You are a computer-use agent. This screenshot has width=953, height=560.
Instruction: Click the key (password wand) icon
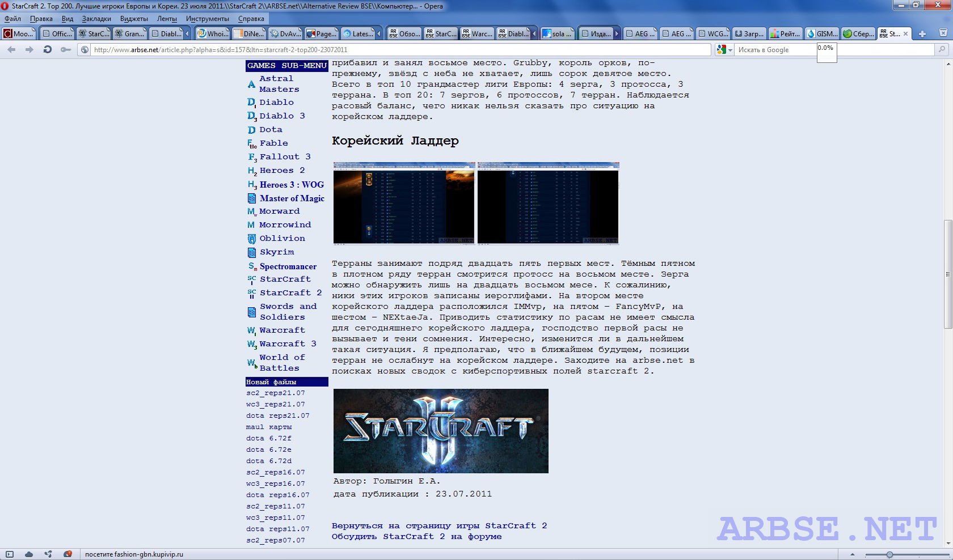point(66,50)
